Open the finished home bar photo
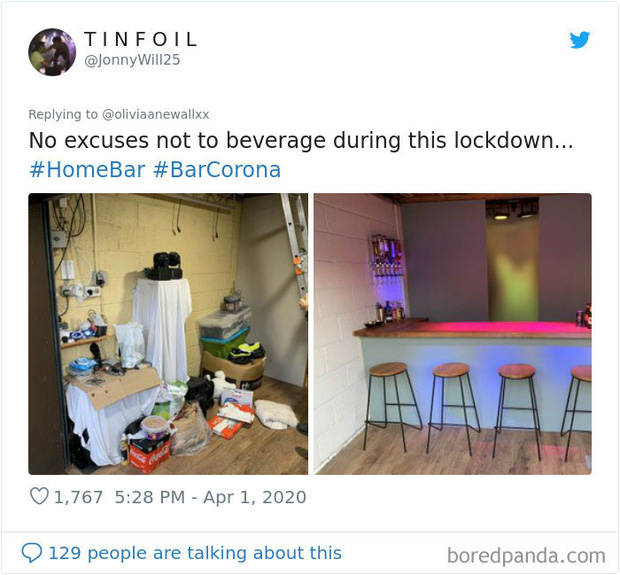 453,334
